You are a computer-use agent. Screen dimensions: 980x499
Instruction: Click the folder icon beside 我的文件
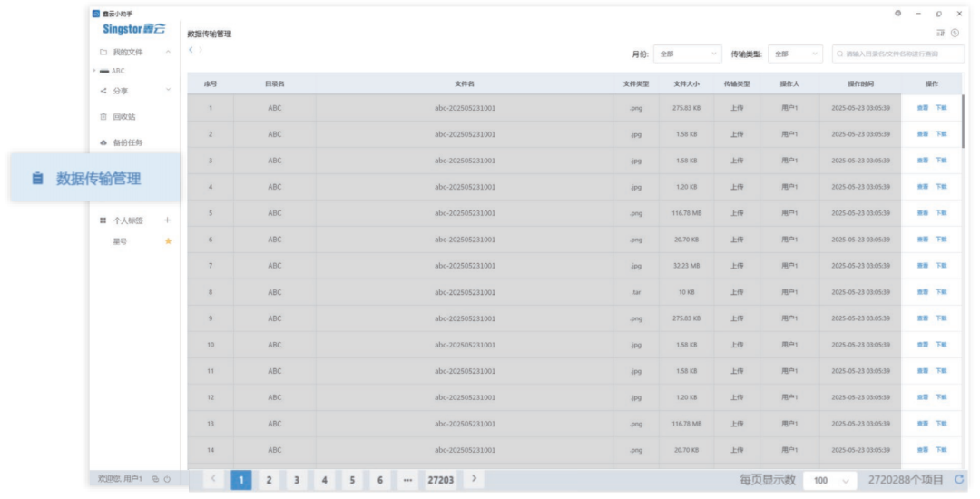pyautogui.click(x=103, y=52)
